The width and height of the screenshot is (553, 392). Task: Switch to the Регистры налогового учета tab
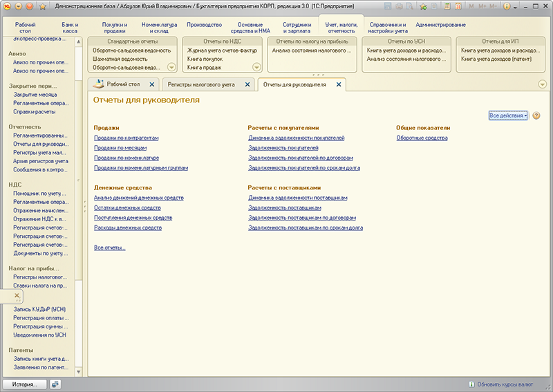202,84
